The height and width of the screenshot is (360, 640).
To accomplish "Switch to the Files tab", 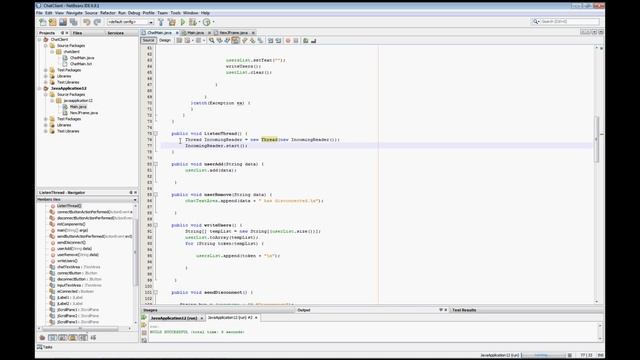I will click(x=78, y=33).
